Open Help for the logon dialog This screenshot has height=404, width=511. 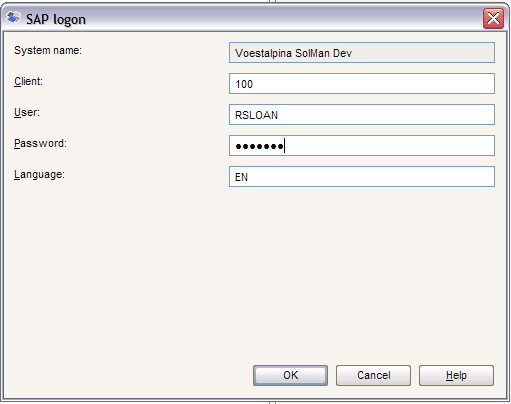pyautogui.click(x=456, y=375)
